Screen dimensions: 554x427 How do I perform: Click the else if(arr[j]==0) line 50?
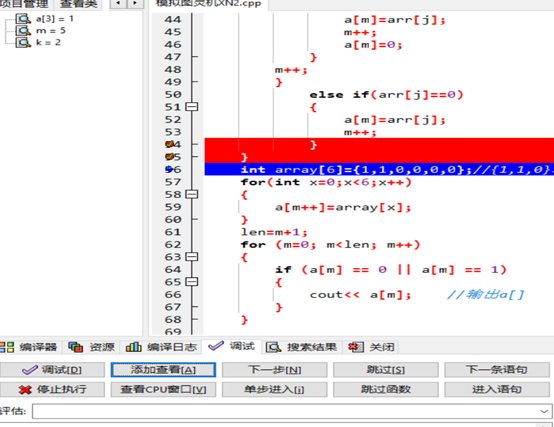(386, 95)
